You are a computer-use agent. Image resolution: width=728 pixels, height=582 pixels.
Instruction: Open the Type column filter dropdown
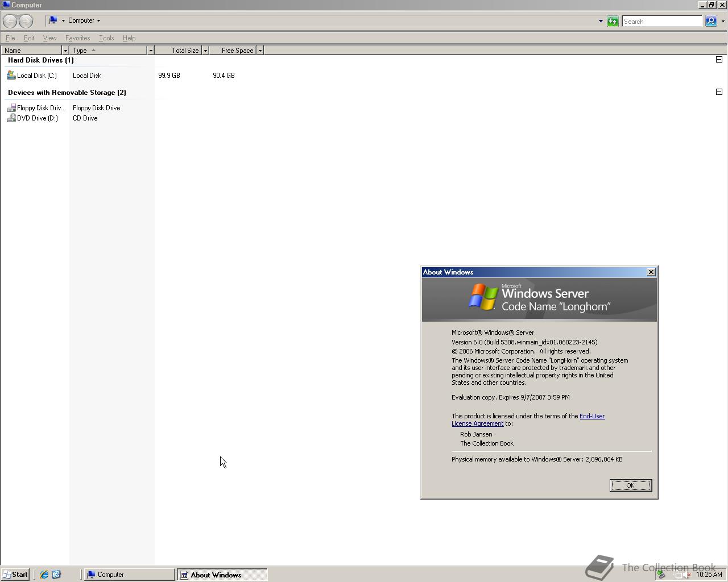point(151,51)
